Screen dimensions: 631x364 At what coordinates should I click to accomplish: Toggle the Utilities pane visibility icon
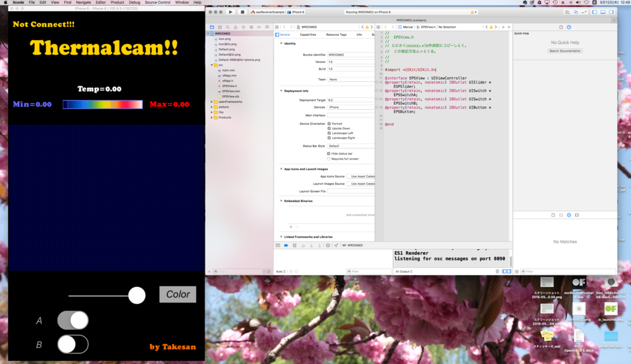[x=611, y=12]
